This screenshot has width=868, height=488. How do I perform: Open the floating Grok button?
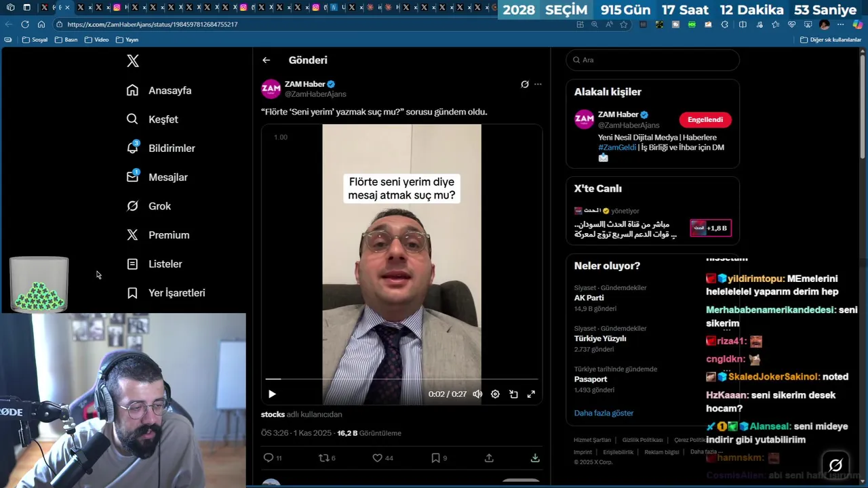pyautogui.click(x=835, y=465)
